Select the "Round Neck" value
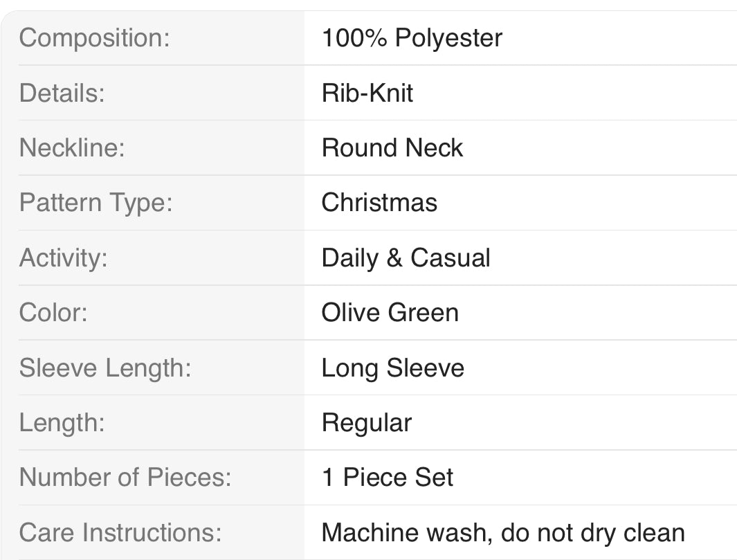737x560 pixels. pyautogui.click(x=392, y=147)
